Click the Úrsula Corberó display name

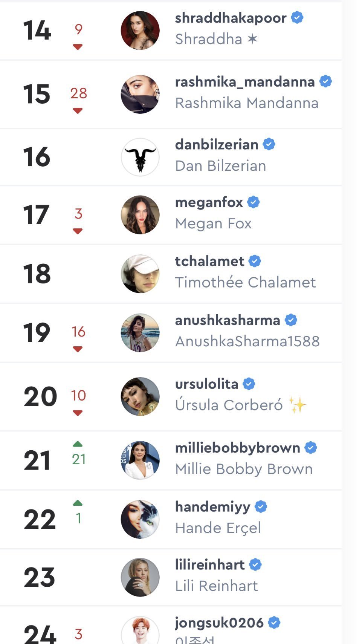(229, 405)
